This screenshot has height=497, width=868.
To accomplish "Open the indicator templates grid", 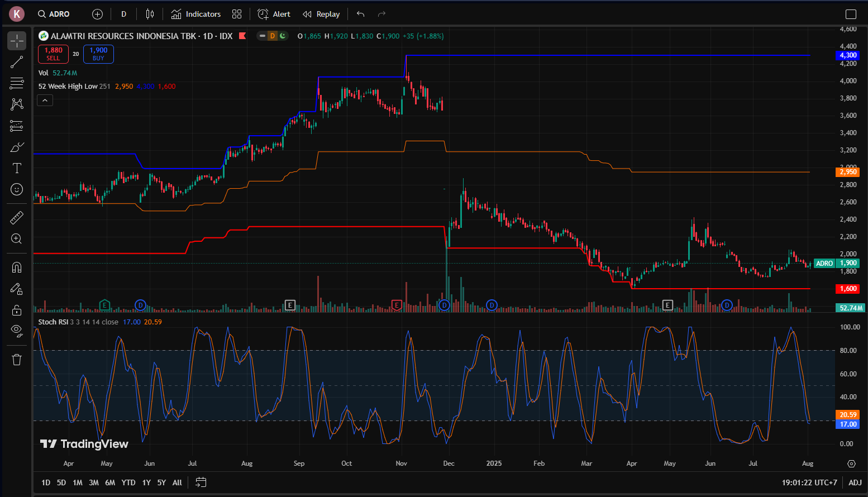I will point(237,14).
